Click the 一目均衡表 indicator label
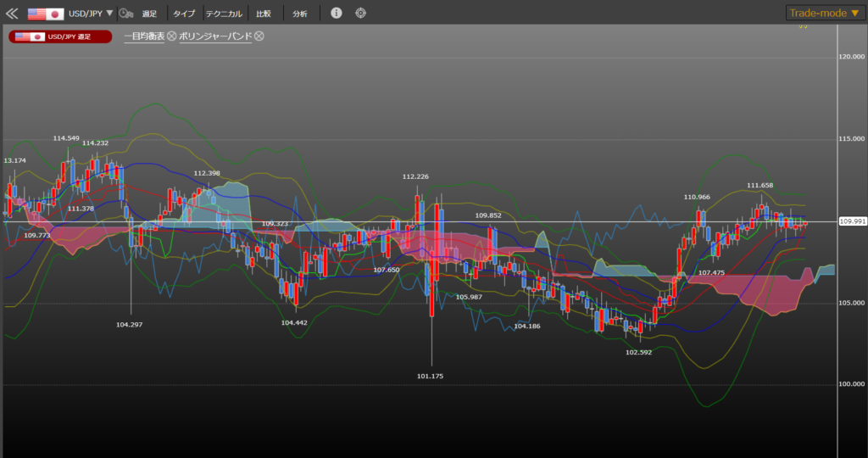 144,36
